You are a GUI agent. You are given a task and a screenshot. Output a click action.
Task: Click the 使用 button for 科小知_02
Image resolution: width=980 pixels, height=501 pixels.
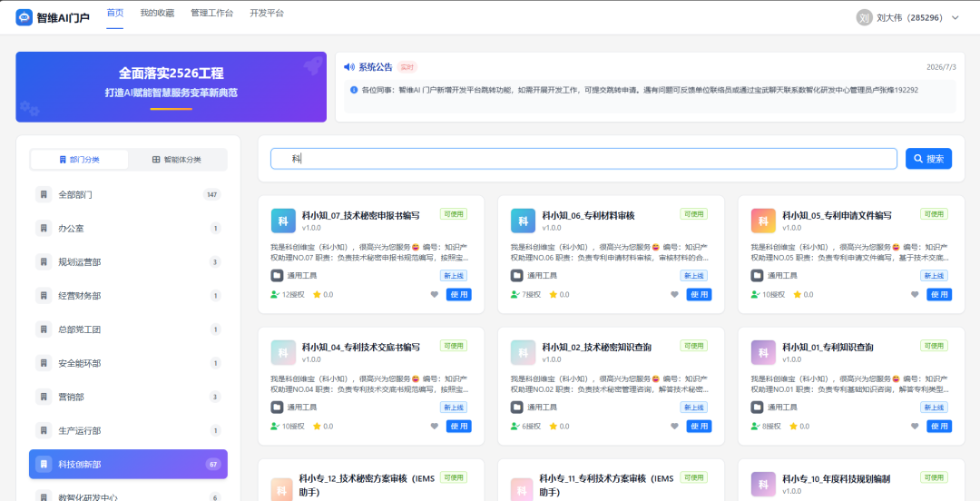coord(699,426)
